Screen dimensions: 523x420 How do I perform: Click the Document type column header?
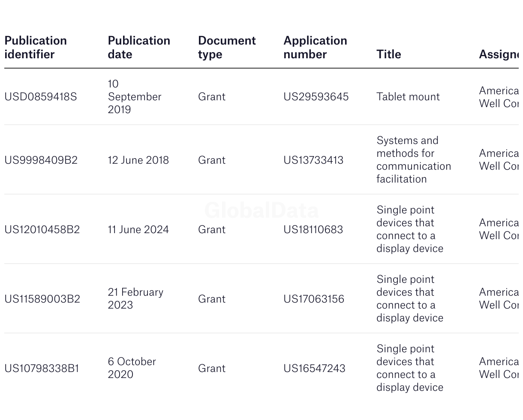(x=227, y=48)
